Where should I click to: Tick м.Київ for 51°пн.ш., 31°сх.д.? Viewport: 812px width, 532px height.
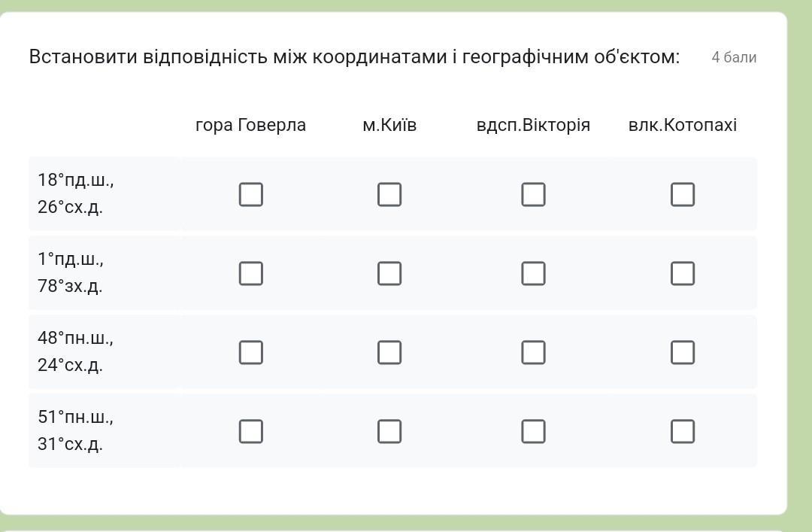tap(389, 431)
